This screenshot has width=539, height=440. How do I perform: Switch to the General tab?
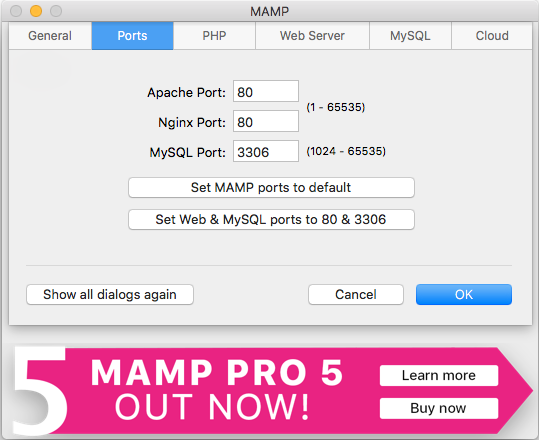click(x=50, y=36)
